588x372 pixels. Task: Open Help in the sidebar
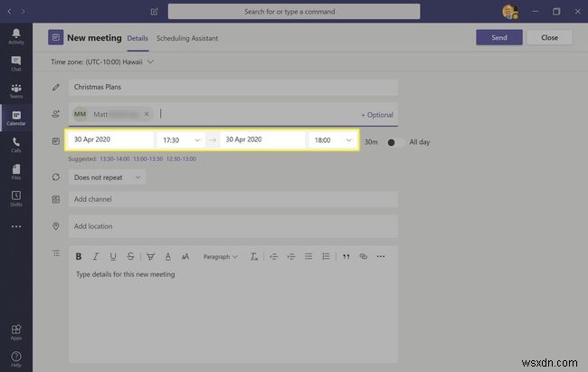tap(16, 359)
